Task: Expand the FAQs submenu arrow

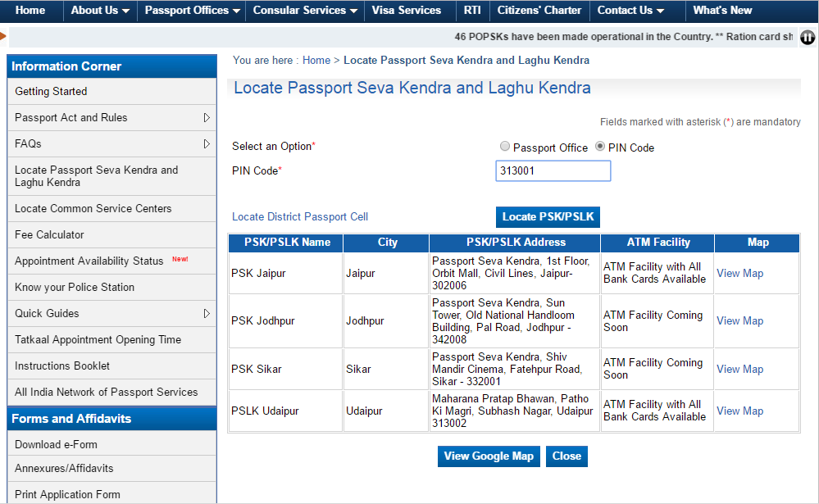Action: pyautogui.click(x=207, y=143)
